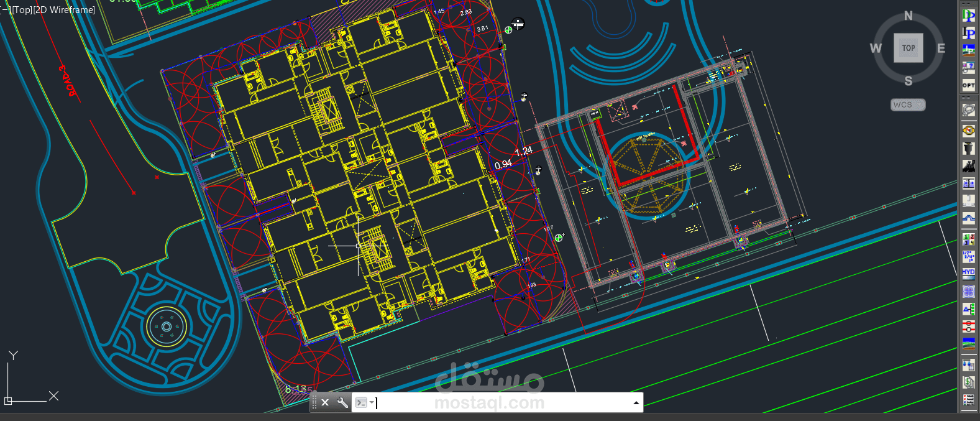Image resolution: width=980 pixels, height=421 pixels.
Task: Select West direction on ViewCube compass
Action: (x=876, y=49)
